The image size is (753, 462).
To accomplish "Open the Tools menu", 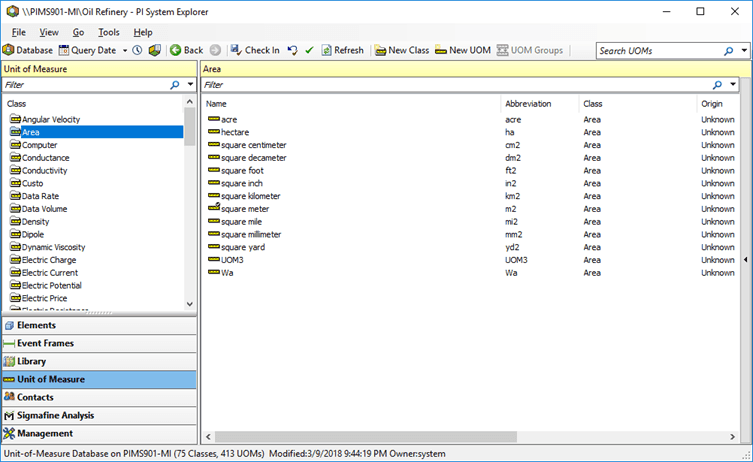I will 109,32.
